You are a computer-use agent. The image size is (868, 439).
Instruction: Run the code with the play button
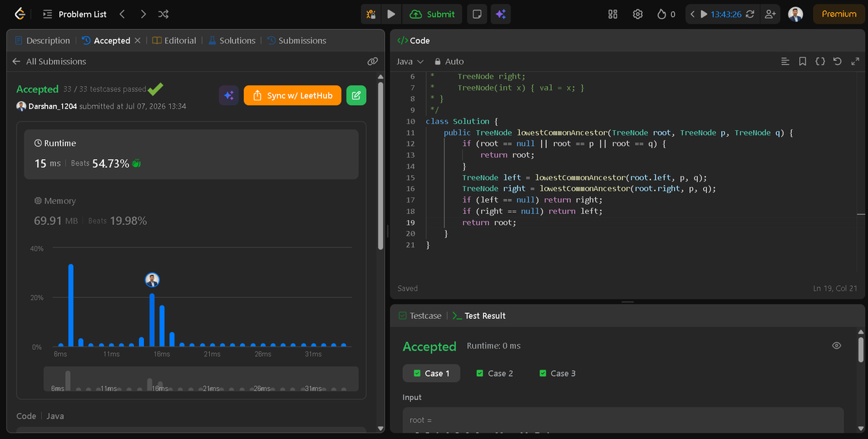pyautogui.click(x=391, y=14)
